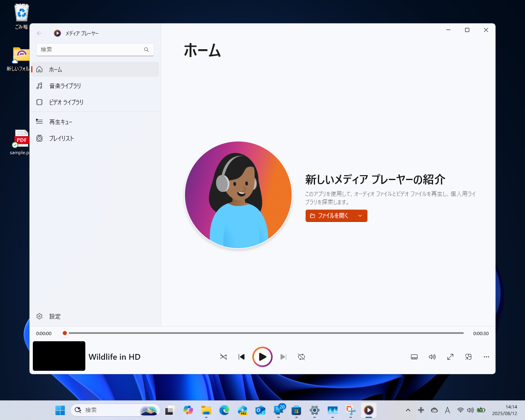This screenshot has height=420, width=525.
Task: Expand hidden icons in the system tray
Action: pyautogui.click(x=408, y=410)
